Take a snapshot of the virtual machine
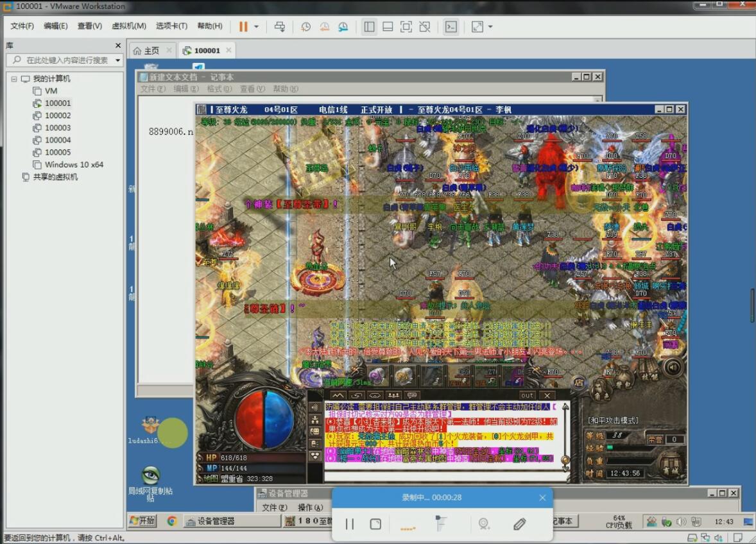 [305, 26]
